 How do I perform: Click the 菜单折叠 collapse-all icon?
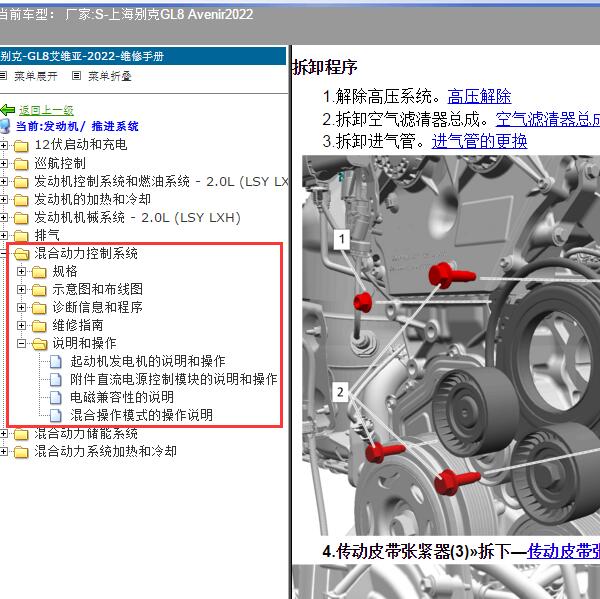click(x=76, y=76)
